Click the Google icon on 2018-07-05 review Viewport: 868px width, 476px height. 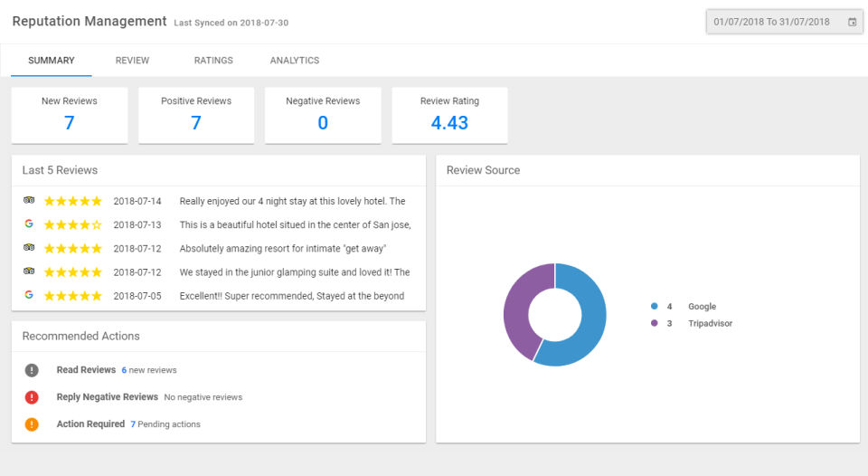29,295
